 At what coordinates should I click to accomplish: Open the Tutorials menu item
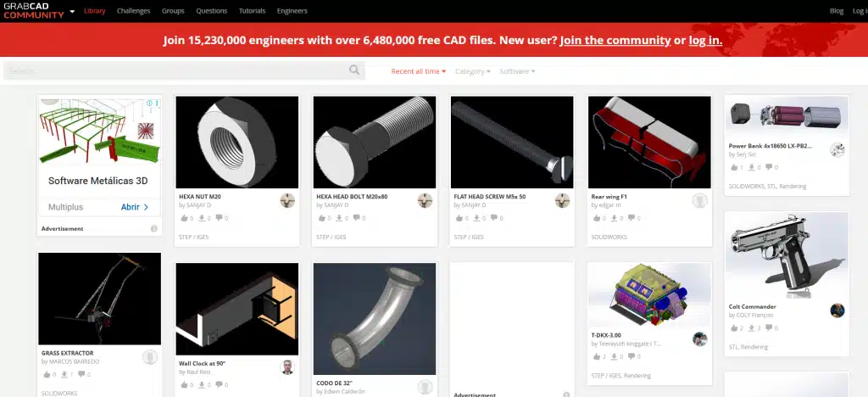click(x=252, y=11)
